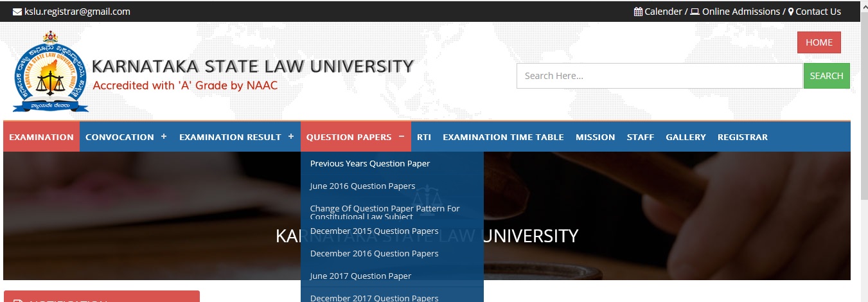This screenshot has width=868, height=302.
Task: Click the kslu.registrar@gmail.com email address
Action: pyautogui.click(x=77, y=12)
